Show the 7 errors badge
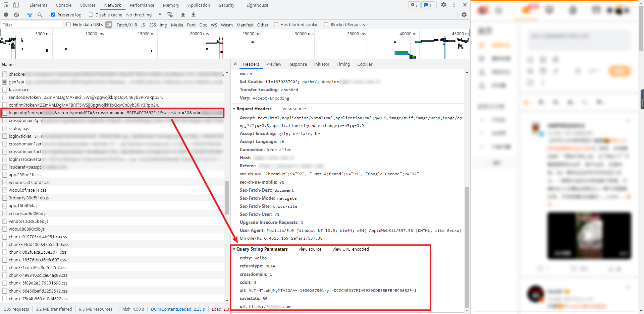The height and width of the screenshot is (314, 644). [x=414, y=5]
